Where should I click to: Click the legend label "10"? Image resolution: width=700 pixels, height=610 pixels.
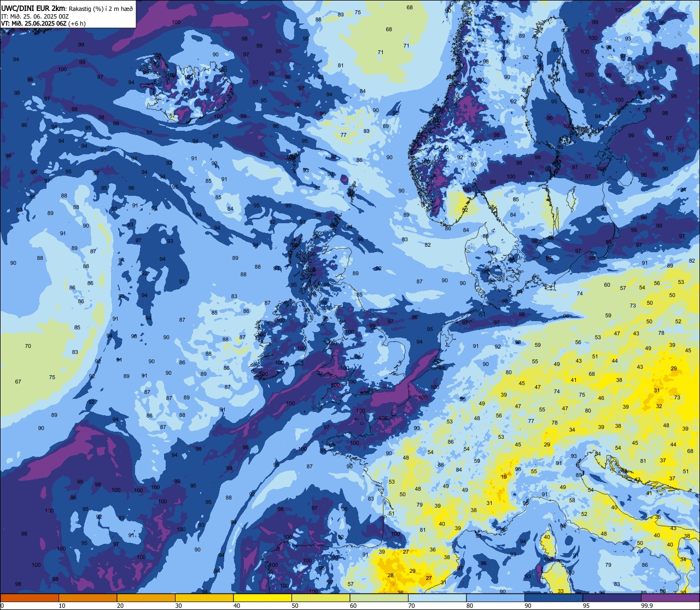tap(62, 606)
